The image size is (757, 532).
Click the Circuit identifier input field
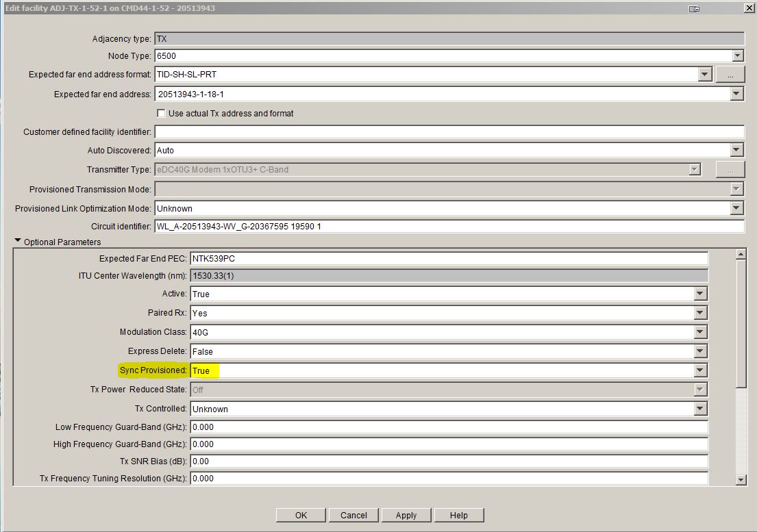[x=449, y=226]
